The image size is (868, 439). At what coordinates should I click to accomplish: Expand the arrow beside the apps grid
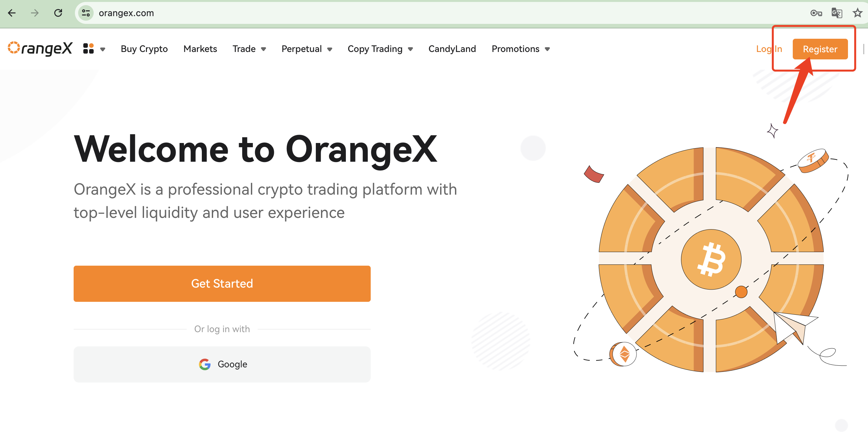103,49
